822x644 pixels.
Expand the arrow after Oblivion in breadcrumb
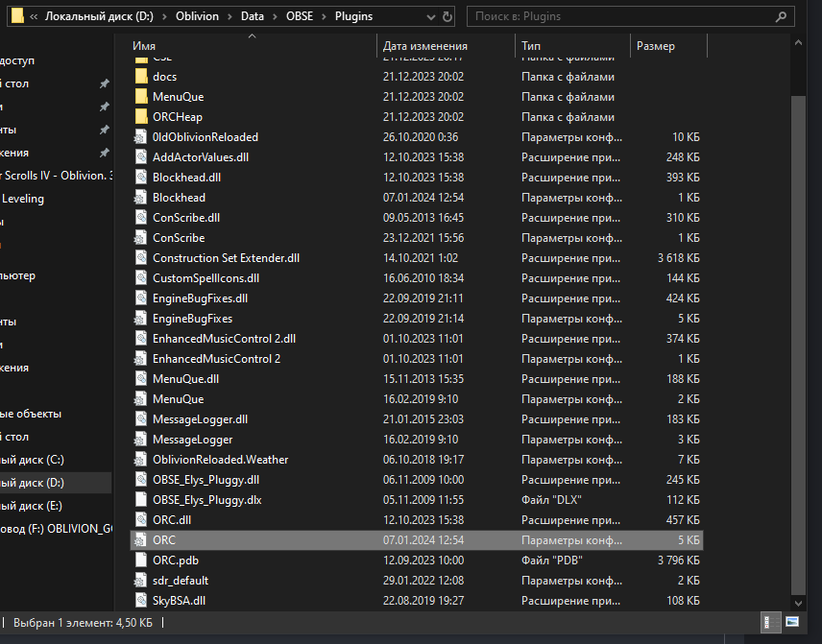(228, 16)
